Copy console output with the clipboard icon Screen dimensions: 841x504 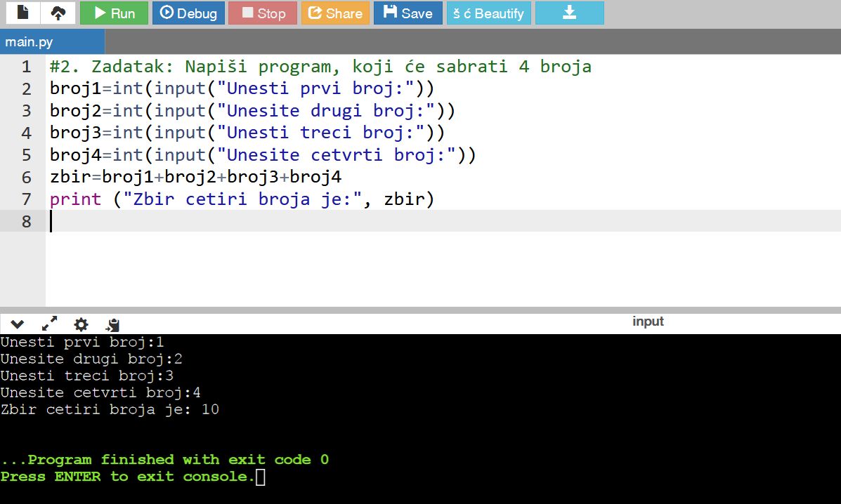113,324
